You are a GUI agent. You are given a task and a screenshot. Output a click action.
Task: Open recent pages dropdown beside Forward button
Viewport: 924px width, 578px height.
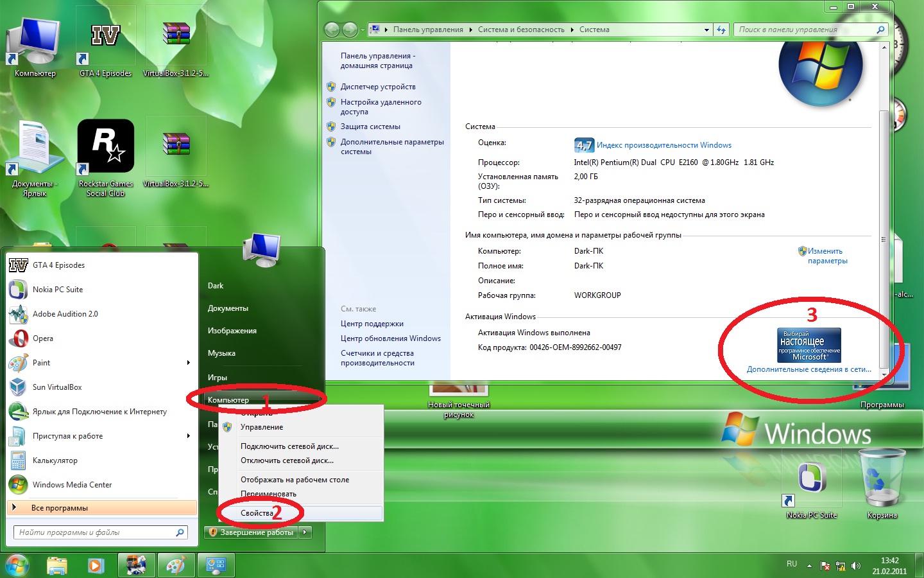363,30
